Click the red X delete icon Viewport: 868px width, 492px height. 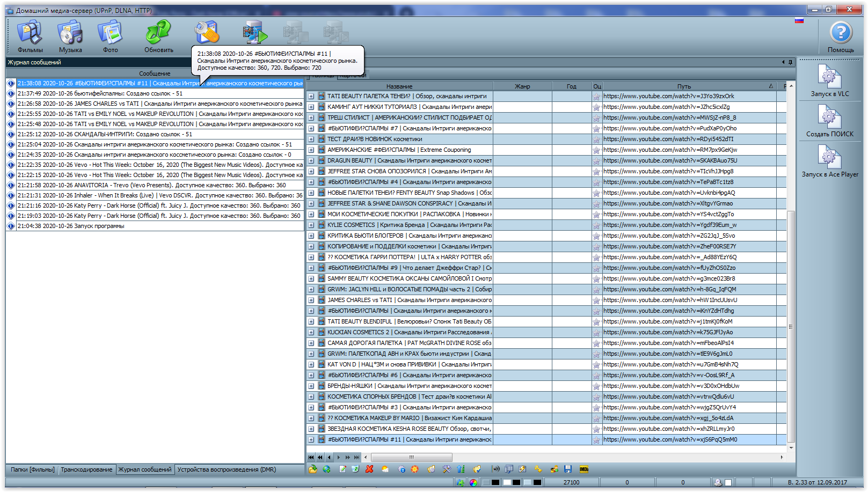coord(369,469)
